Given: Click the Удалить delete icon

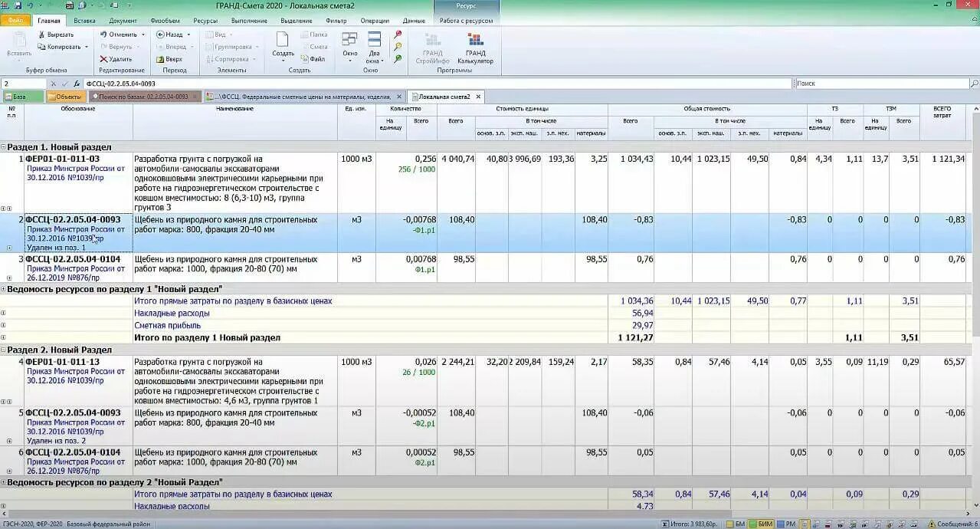Looking at the screenshot, I should (103, 59).
